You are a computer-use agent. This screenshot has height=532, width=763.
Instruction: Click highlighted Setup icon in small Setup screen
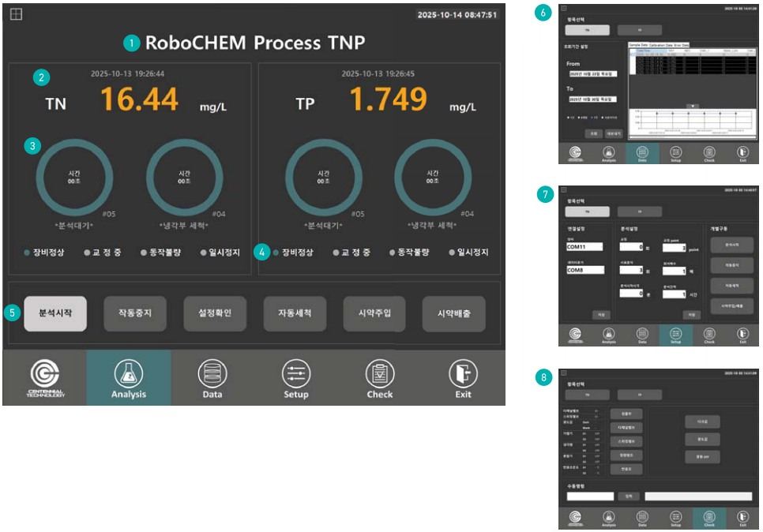[676, 334]
